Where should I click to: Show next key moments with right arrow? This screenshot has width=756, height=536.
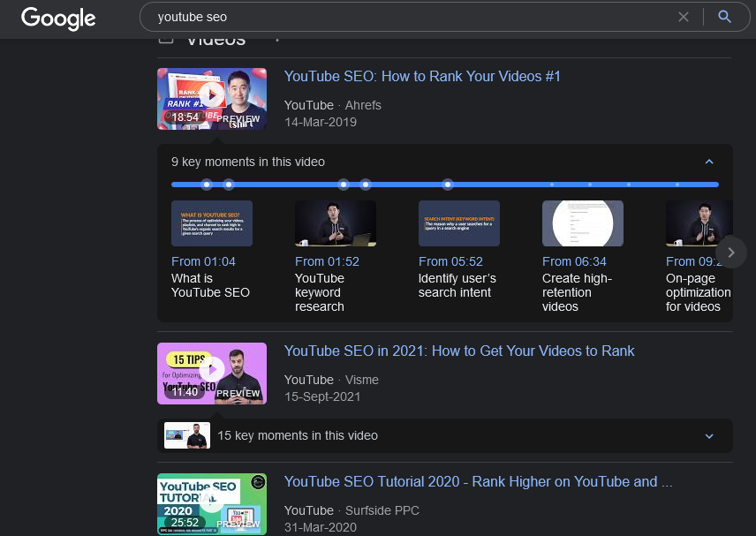click(731, 252)
